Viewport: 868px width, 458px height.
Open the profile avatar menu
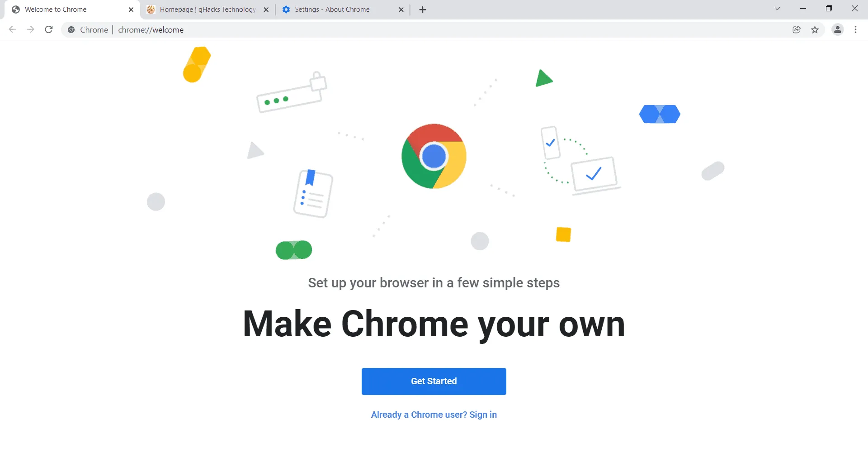pyautogui.click(x=838, y=30)
